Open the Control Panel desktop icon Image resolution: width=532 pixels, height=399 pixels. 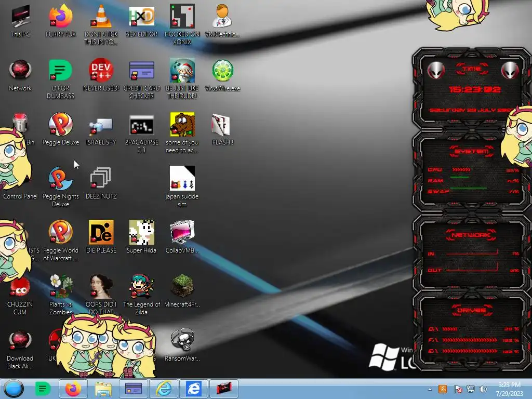click(20, 196)
